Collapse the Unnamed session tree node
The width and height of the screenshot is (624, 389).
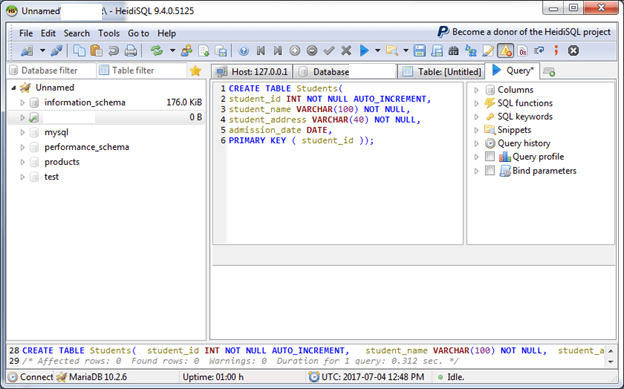(x=14, y=88)
